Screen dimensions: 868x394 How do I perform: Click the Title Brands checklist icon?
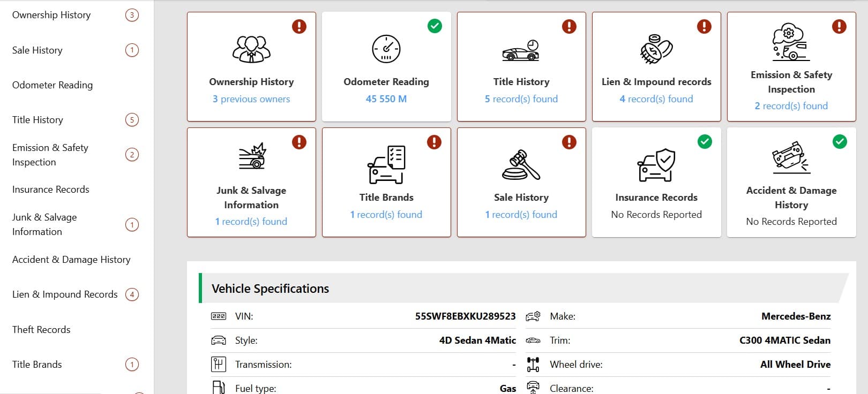pos(386,165)
